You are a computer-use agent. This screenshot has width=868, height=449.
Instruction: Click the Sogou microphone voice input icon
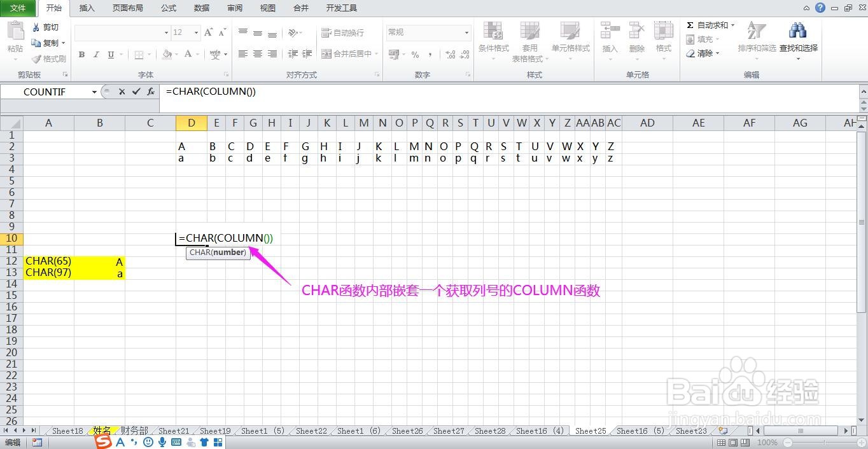click(162, 442)
